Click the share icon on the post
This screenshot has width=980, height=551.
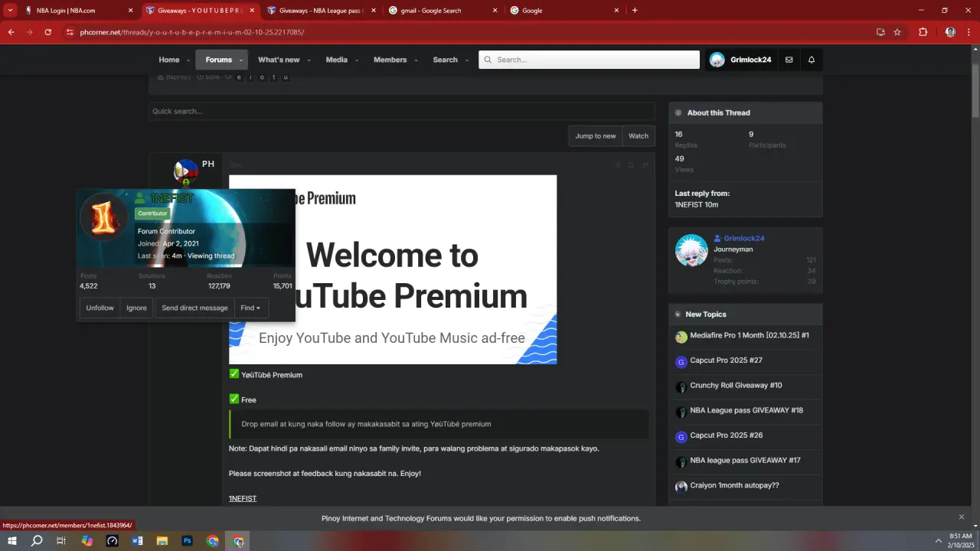[617, 165]
